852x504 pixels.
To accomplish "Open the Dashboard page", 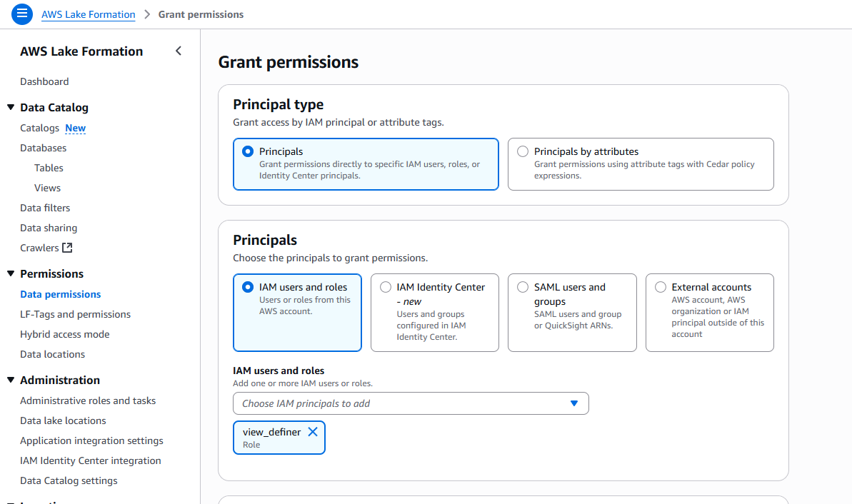I will tap(44, 81).
